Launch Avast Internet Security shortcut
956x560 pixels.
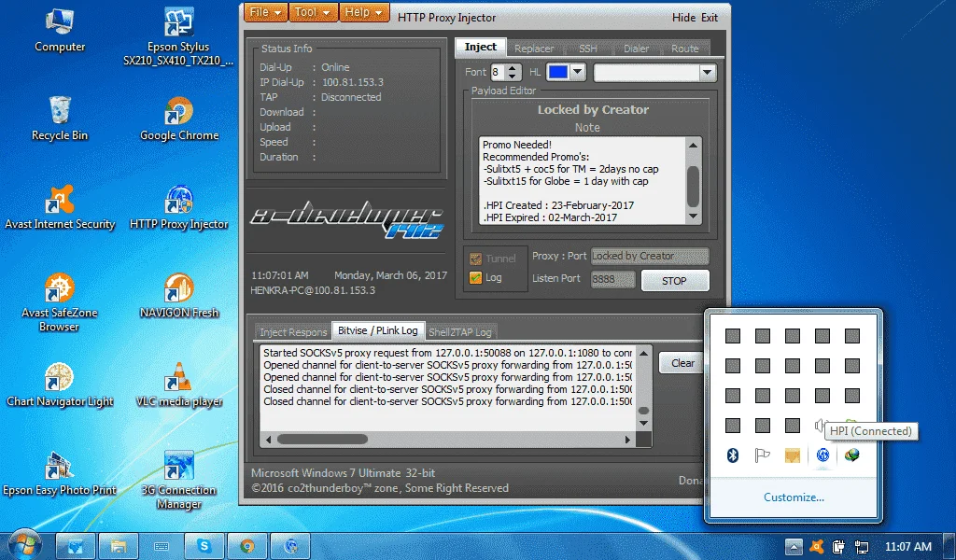59,207
